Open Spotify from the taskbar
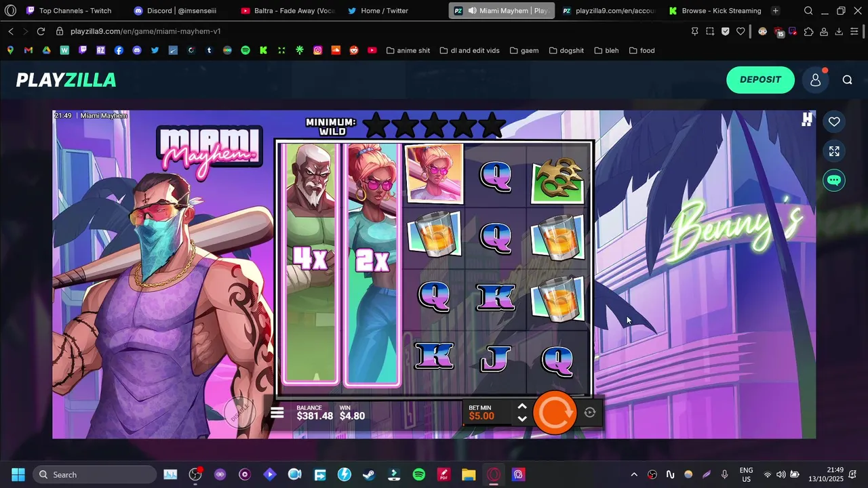This screenshot has width=868, height=488. (418, 474)
